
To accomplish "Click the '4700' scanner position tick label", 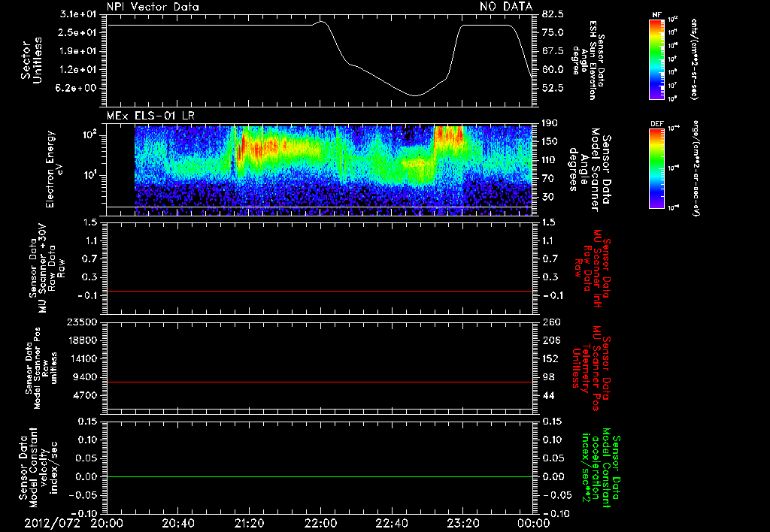I will pos(86,395).
